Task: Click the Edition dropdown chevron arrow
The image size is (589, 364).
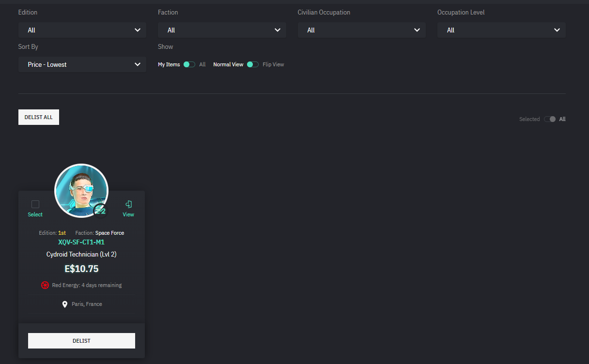Action: 138,30
